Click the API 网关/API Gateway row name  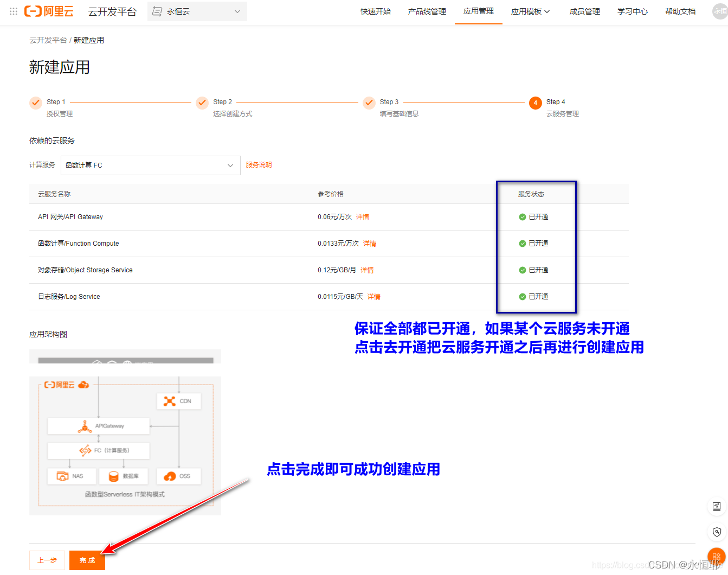tap(70, 217)
